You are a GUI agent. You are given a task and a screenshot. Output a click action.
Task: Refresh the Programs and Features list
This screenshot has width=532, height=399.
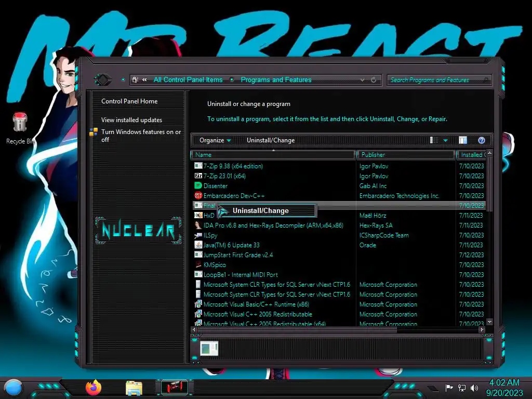[374, 79]
